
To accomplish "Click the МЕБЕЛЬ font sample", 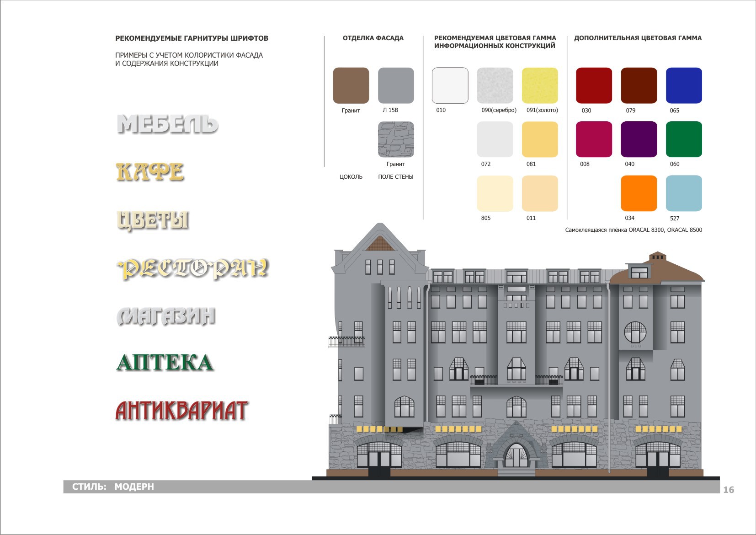I will (x=167, y=124).
